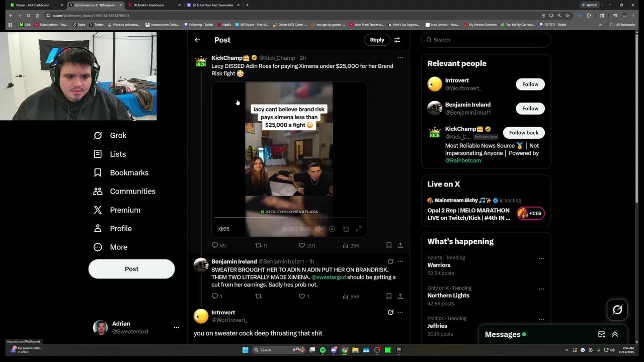Share KickChamp's post
Screen dimensions: 644x362
400,245
